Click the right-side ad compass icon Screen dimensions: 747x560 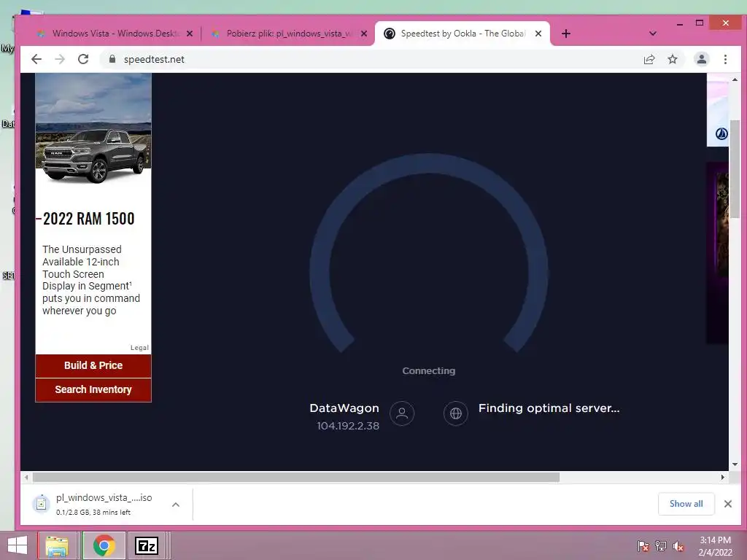point(721,134)
